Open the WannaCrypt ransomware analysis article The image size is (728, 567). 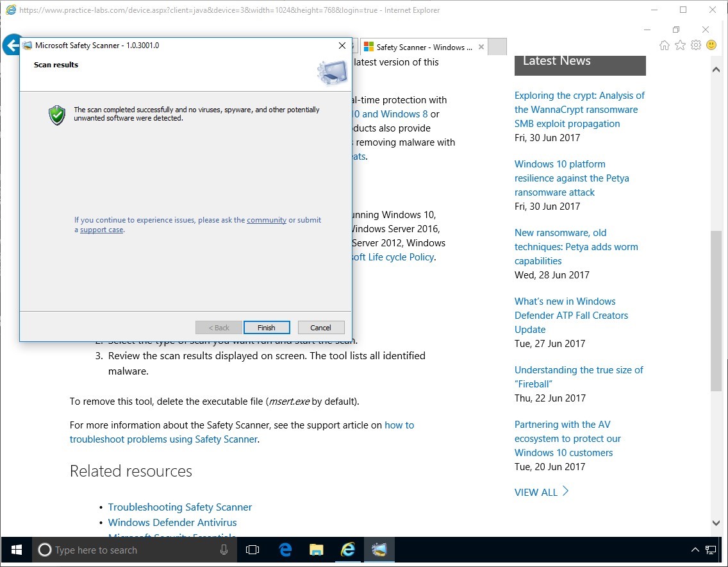(579, 110)
